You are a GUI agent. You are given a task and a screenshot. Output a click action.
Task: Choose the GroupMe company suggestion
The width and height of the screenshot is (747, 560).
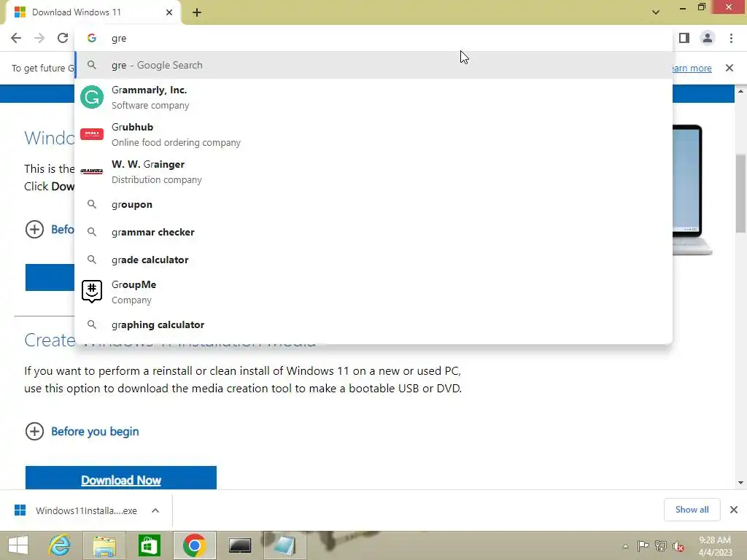point(373,292)
